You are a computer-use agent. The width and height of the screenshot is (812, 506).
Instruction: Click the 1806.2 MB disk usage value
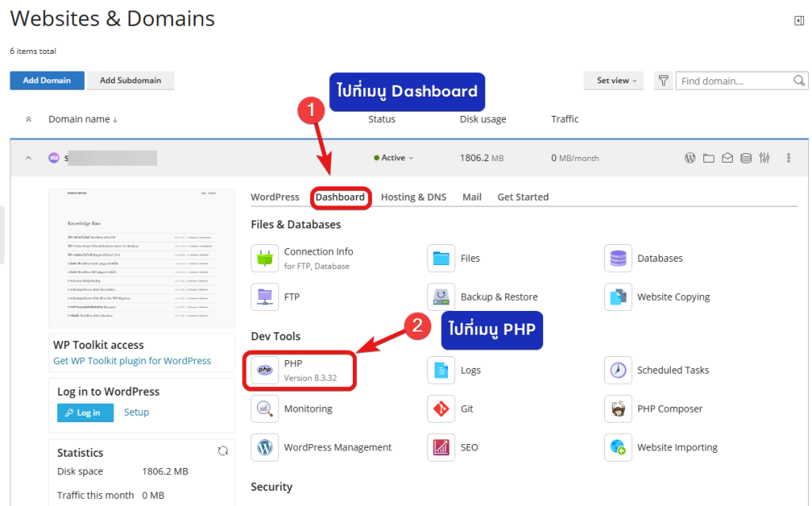pos(481,158)
